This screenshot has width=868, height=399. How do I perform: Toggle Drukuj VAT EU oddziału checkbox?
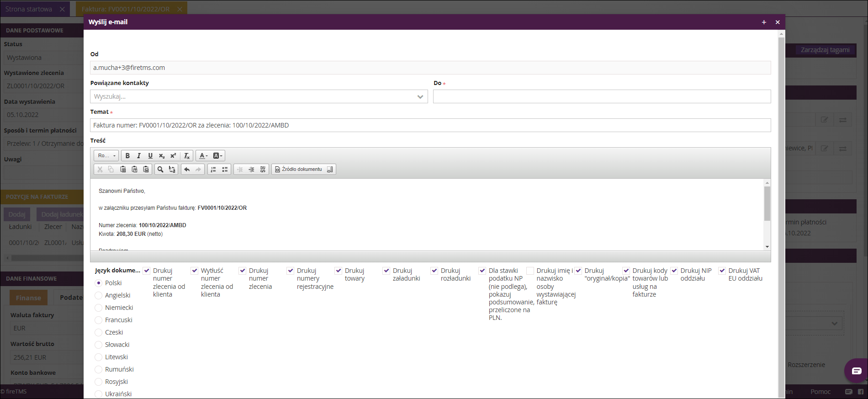click(x=722, y=271)
